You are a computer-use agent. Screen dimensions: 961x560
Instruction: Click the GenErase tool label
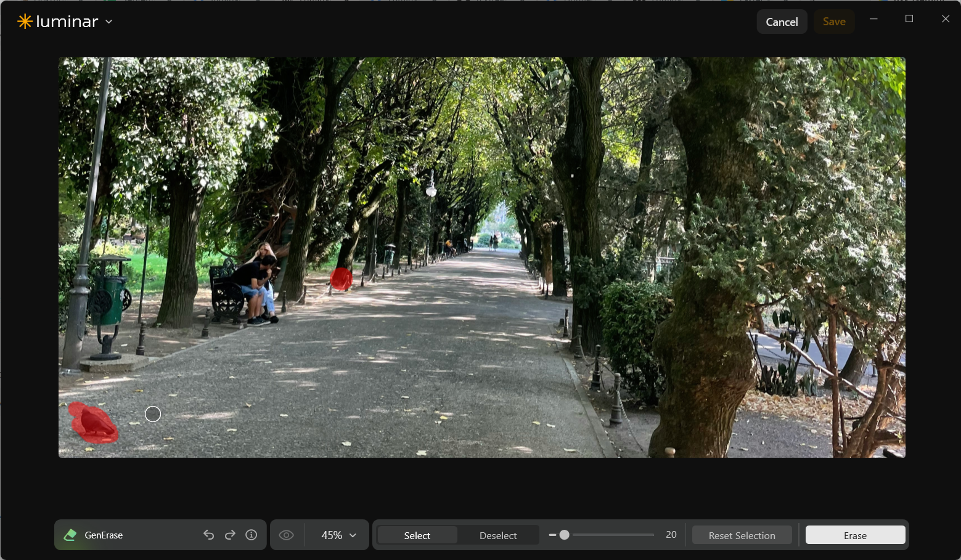[104, 535]
